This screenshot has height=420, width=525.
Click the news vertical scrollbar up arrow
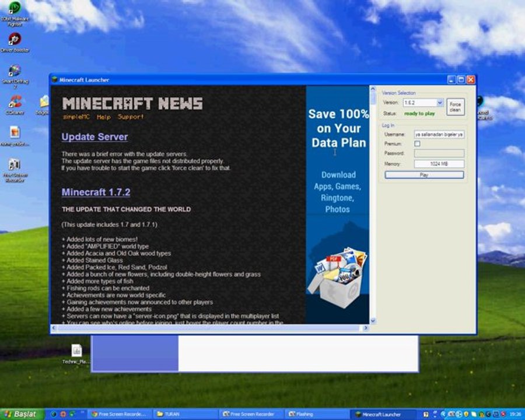click(373, 89)
